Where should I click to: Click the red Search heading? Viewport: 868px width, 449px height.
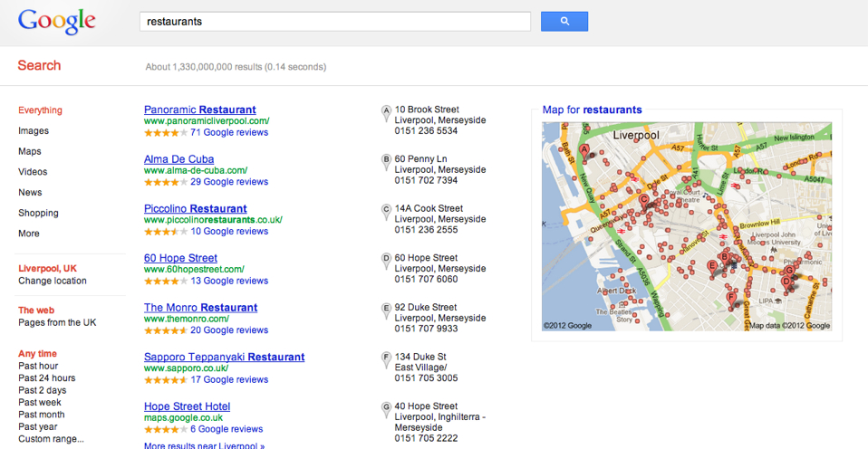[39, 65]
